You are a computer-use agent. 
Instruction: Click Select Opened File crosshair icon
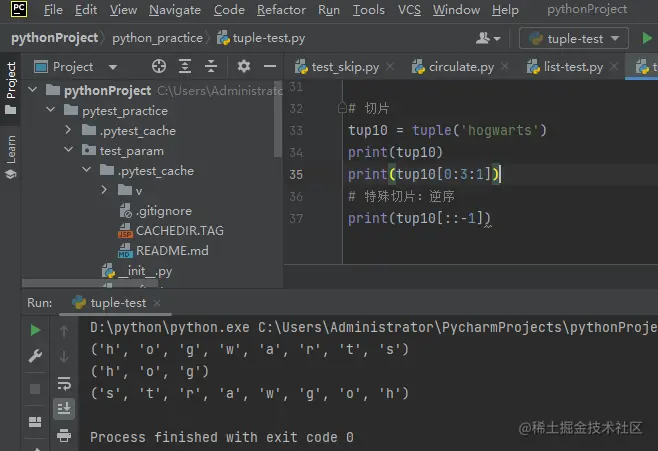159,66
